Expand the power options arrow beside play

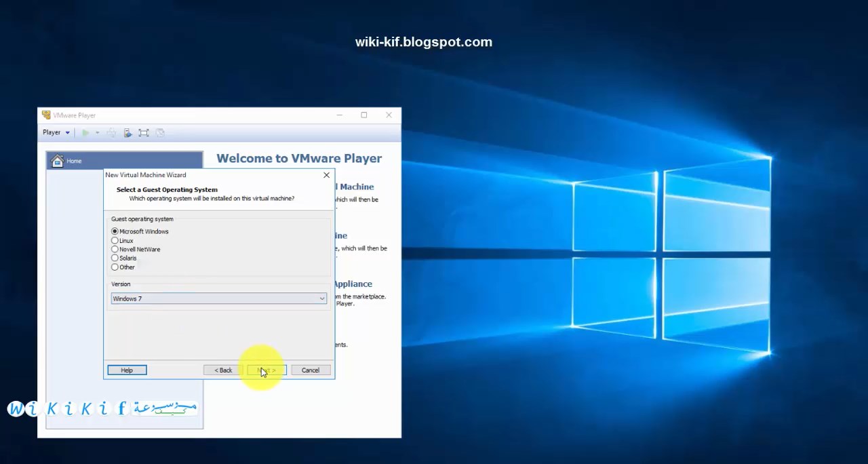click(x=97, y=133)
